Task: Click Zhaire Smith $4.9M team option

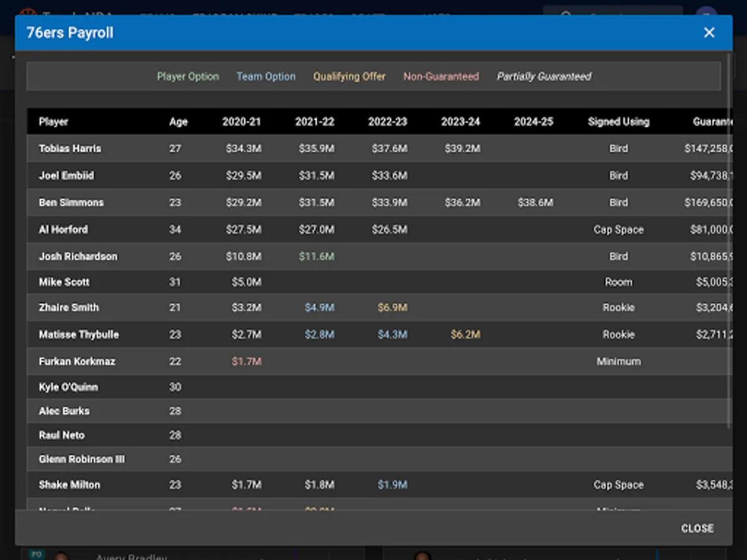Action: [x=319, y=307]
